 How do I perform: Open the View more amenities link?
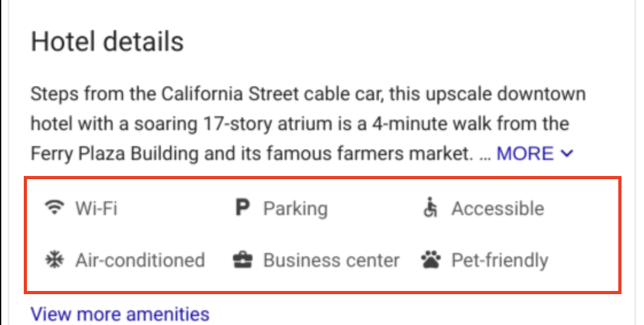(120, 314)
